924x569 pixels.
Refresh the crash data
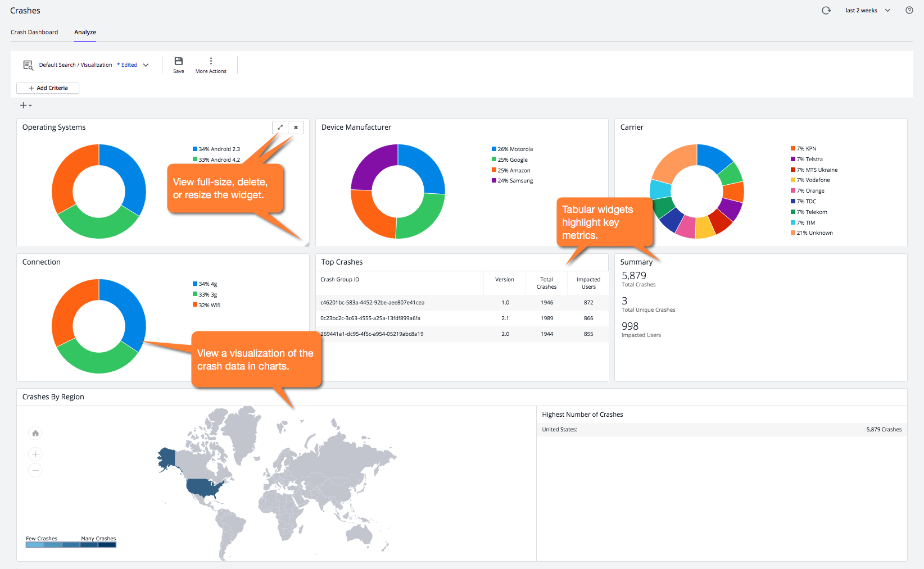click(826, 10)
